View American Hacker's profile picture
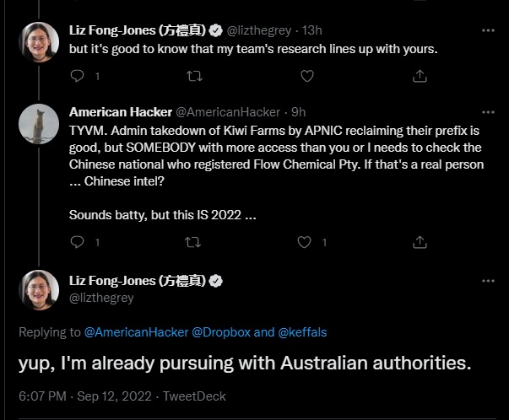The height and width of the screenshot is (420, 509). [x=38, y=124]
